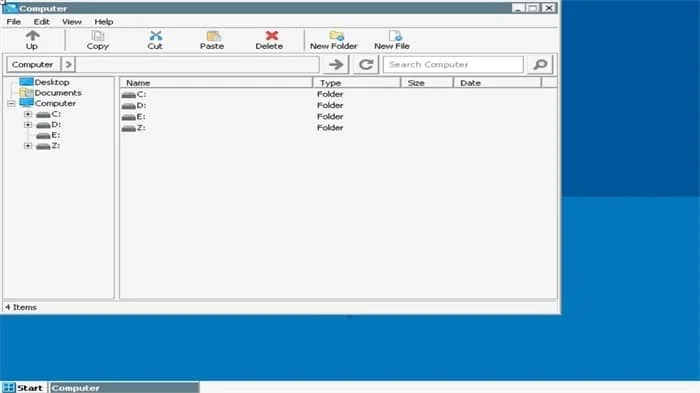Select Computer in the sidebar tree
The image size is (700, 393).
tap(55, 103)
